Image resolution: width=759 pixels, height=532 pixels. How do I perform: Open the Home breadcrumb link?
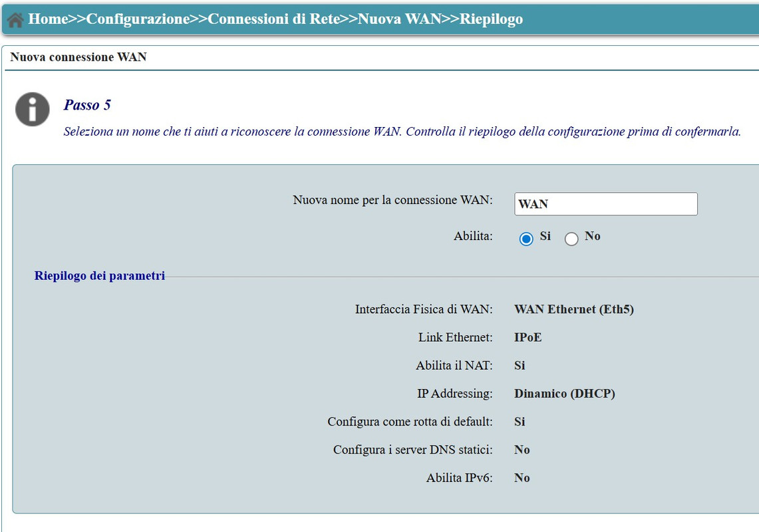[48, 19]
